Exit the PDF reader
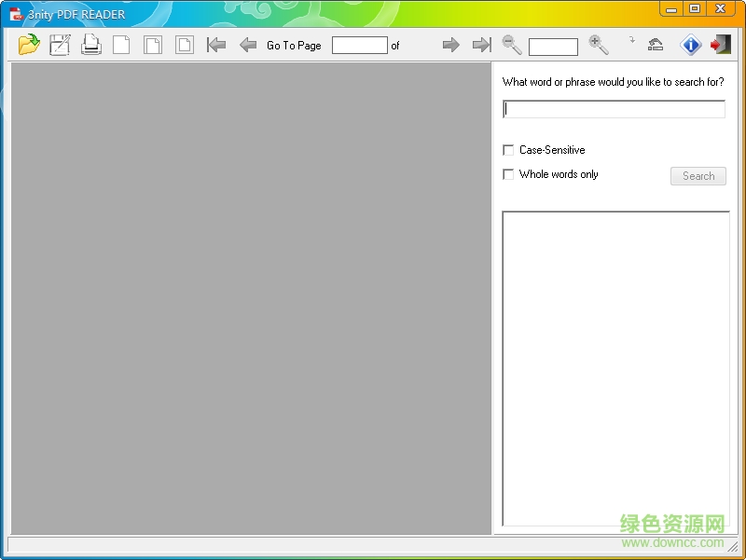This screenshot has height=560, width=746. tap(720, 44)
